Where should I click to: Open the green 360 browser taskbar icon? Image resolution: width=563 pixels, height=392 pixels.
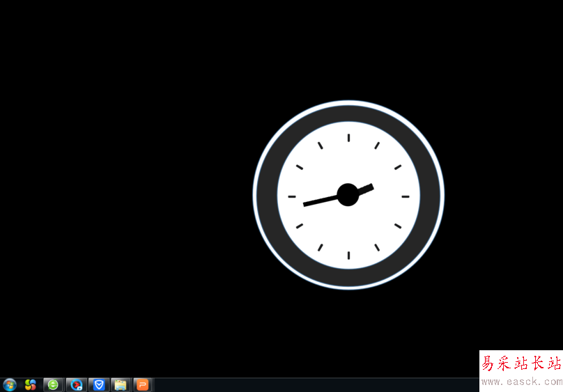(x=53, y=385)
